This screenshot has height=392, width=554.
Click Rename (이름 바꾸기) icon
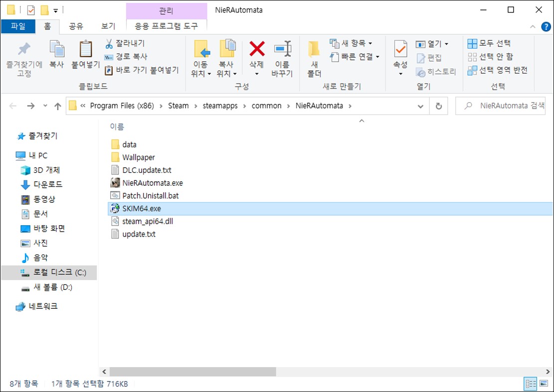click(283, 49)
